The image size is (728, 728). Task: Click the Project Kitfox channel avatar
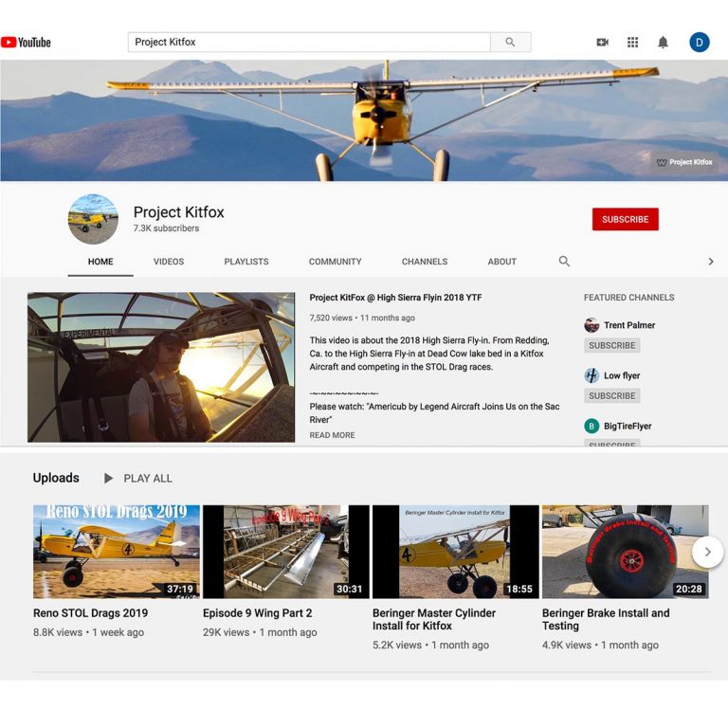93,219
